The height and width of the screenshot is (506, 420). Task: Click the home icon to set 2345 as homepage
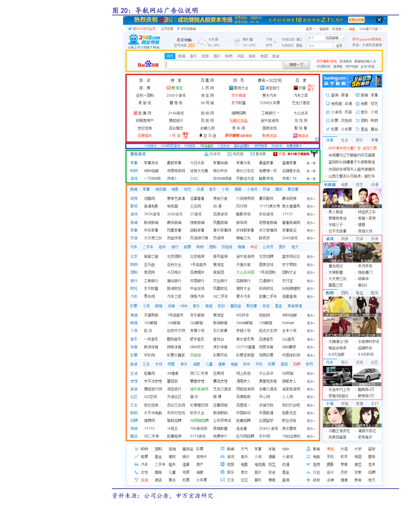coord(130,29)
